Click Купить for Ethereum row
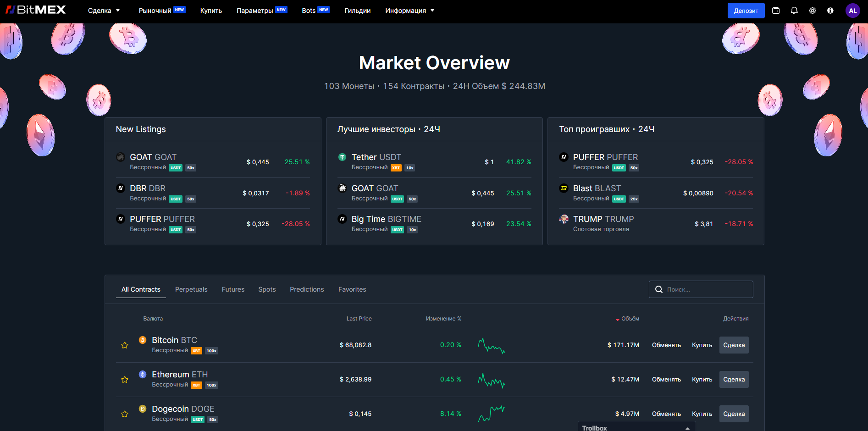Screen dimensions: 868x431 coord(702,380)
